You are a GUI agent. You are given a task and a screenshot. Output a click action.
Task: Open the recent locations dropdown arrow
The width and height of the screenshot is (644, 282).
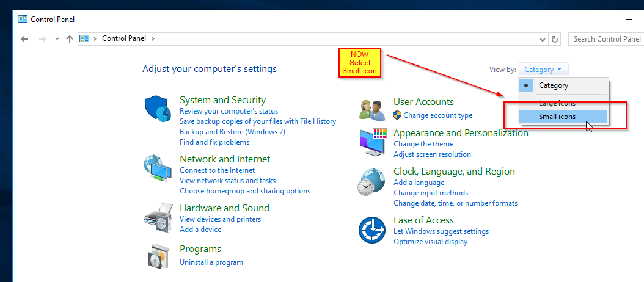(x=57, y=39)
